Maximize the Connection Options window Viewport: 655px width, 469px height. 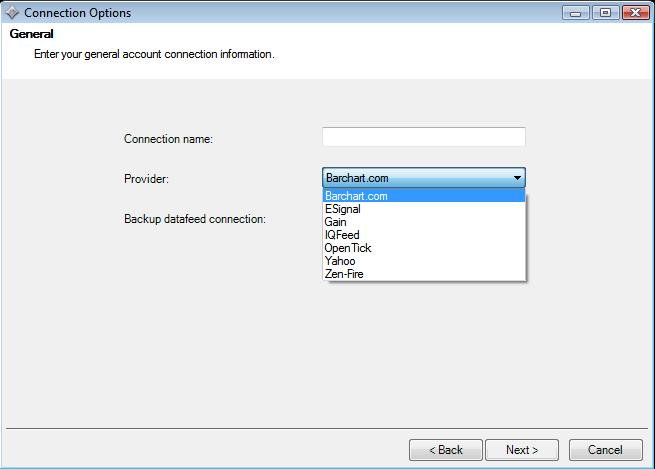605,13
